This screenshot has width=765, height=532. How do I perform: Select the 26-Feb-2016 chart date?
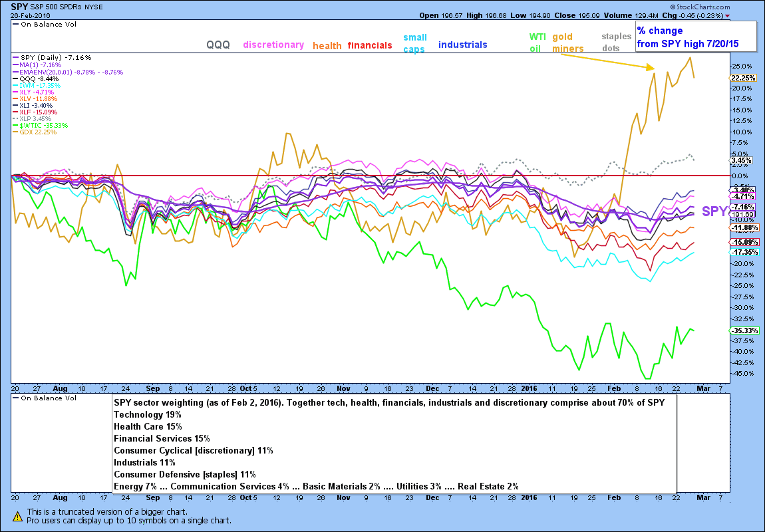pos(30,15)
